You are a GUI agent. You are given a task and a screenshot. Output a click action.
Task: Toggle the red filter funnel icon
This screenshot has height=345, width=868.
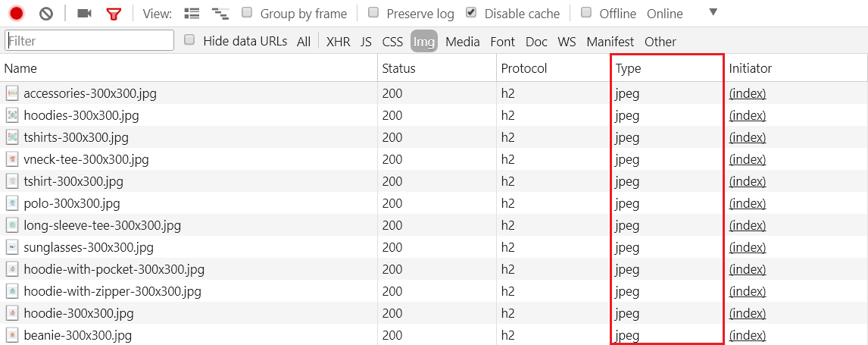point(114,13)
